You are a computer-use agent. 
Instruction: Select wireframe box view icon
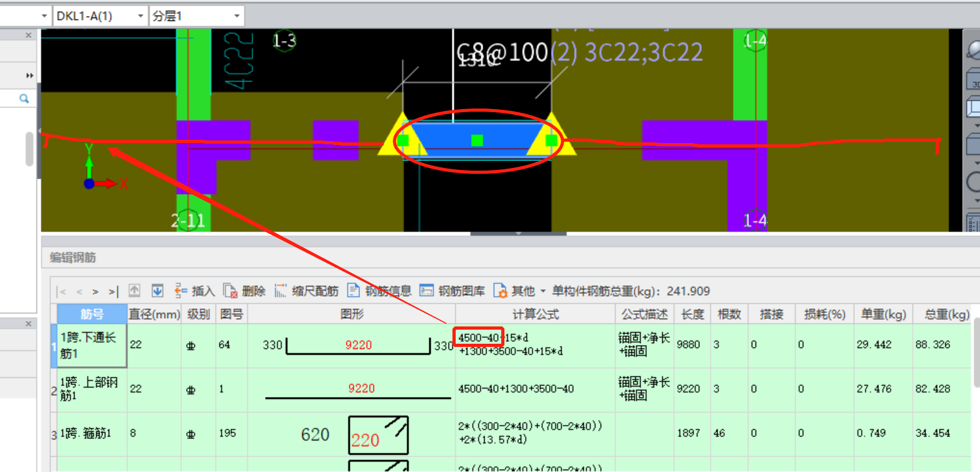[974, 106]
